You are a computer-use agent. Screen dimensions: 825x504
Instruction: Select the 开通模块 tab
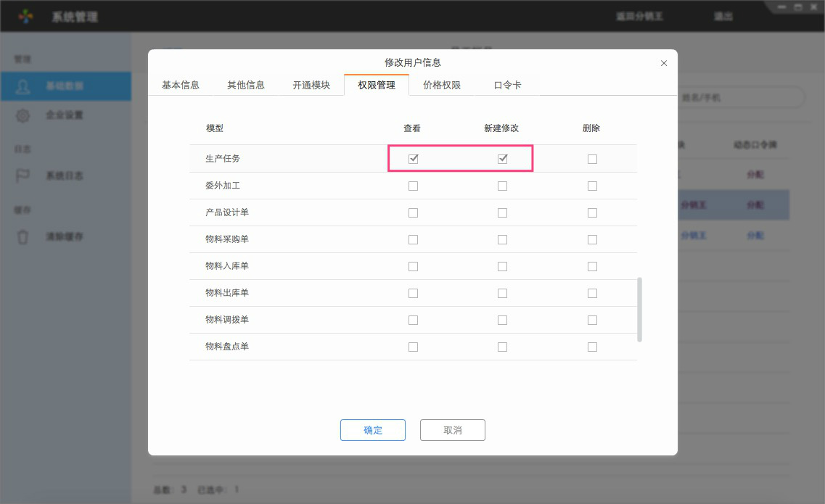pyautogui.click(x=311, y=85)
